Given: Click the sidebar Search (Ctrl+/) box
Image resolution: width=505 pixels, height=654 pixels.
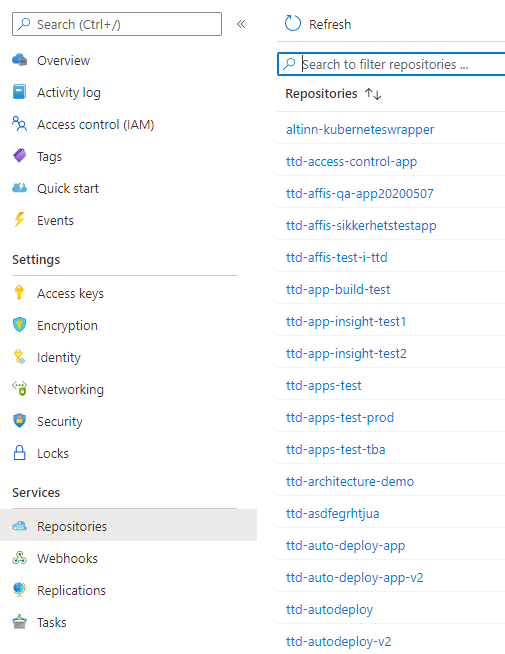Looking at the screenshot, I should [117, 24].
